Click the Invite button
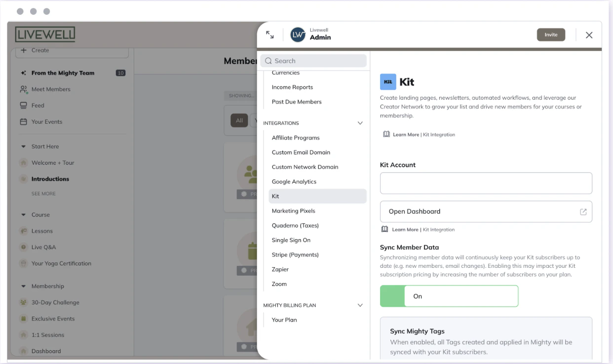The image size is (613, 364). click(x=551, y=35)
